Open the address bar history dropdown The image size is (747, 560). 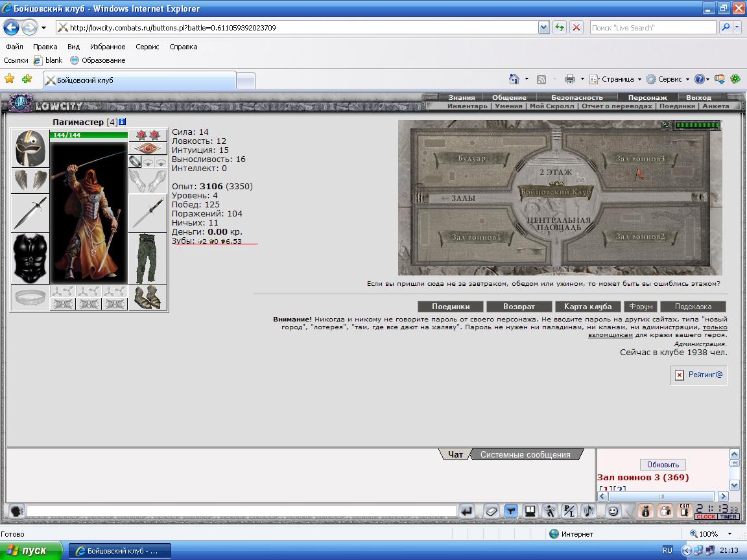pos(544,28)
